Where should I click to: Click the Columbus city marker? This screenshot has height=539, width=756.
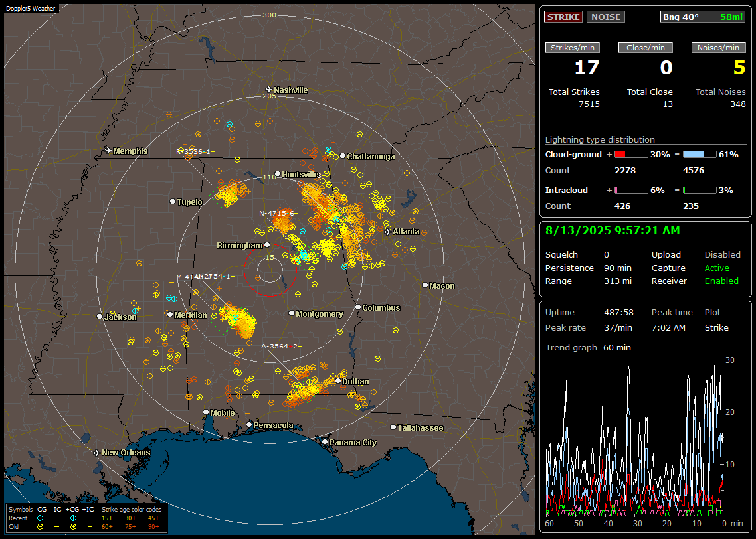(x=358, y=307)
